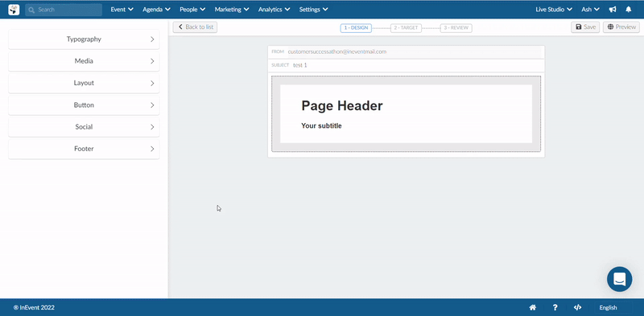Click the home icon in footer
Image resolution: width=644 pixels, height=316 pixels.
(533, 307)
